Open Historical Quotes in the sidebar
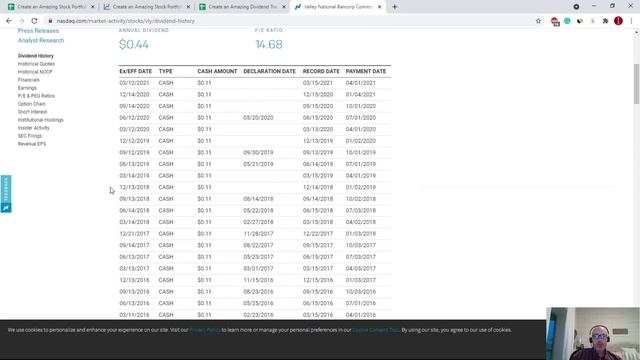This screenshot has height=360, width=640. pyautogui.click(x=36, y=64)
